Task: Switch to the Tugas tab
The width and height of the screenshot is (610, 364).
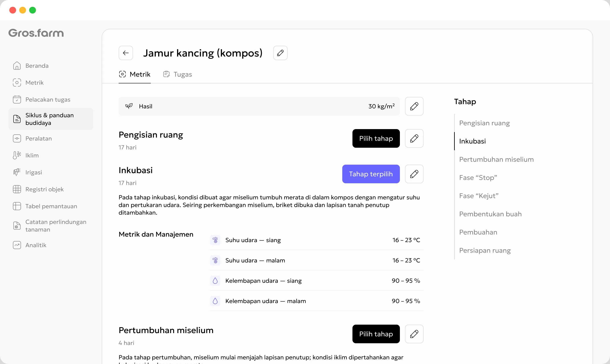Action: click(x=177, y=74)
